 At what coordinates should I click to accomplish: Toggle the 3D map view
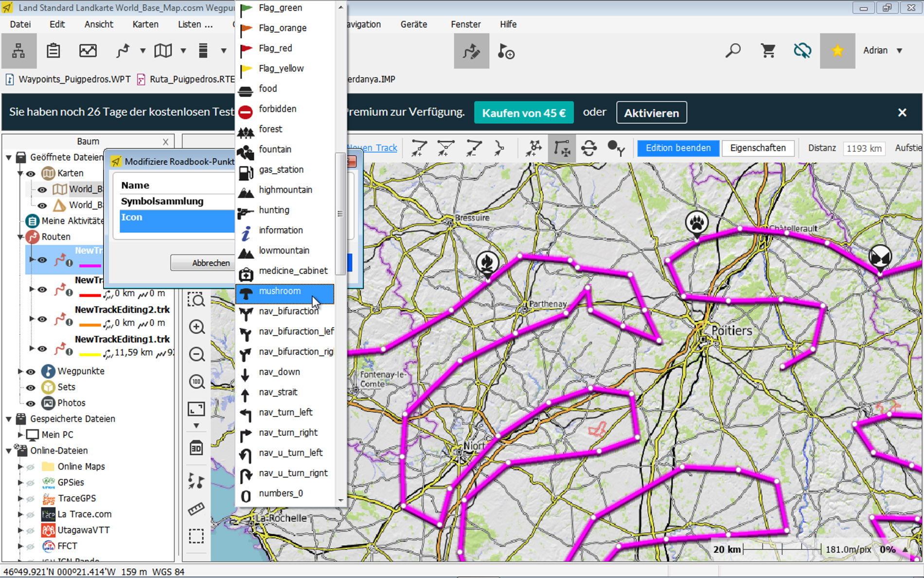point(196,448)
